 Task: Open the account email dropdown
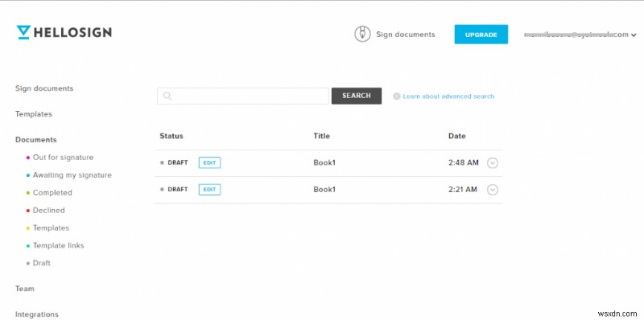pyautogui.click(x=580, y=35)
